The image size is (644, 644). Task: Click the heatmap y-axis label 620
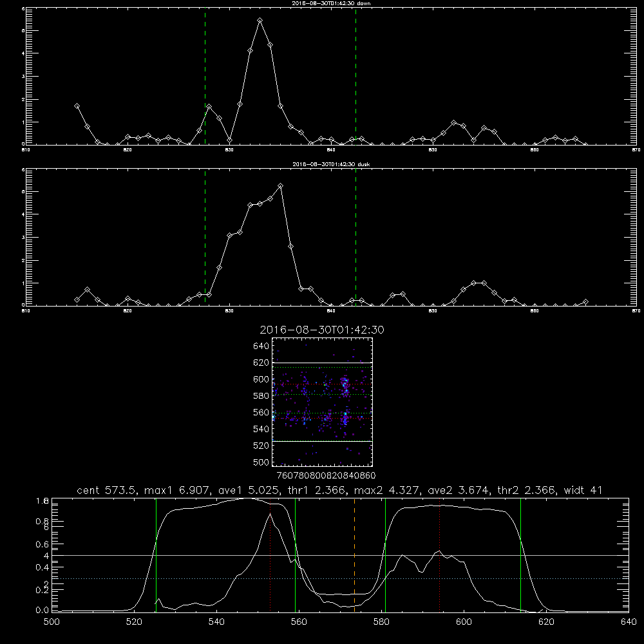261,363
